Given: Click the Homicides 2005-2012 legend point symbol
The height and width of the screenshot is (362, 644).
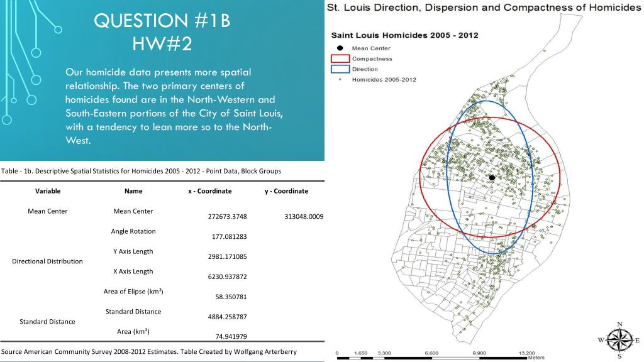Looking at the screenshot, I should point(340,80).
